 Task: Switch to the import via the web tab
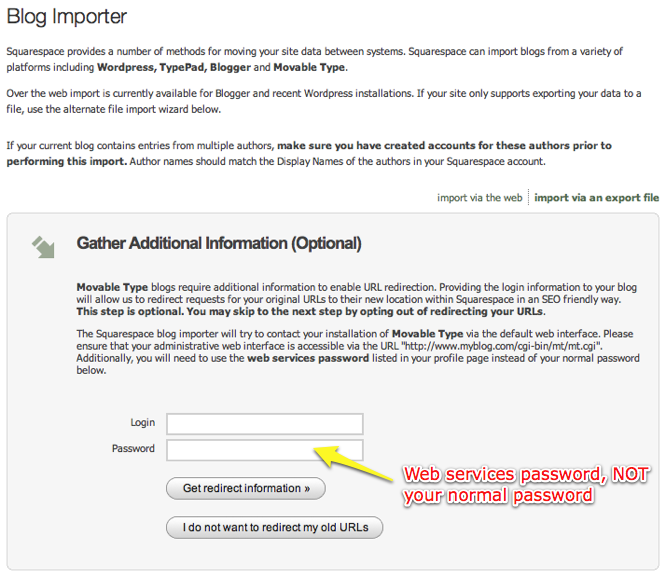[479, 198]
